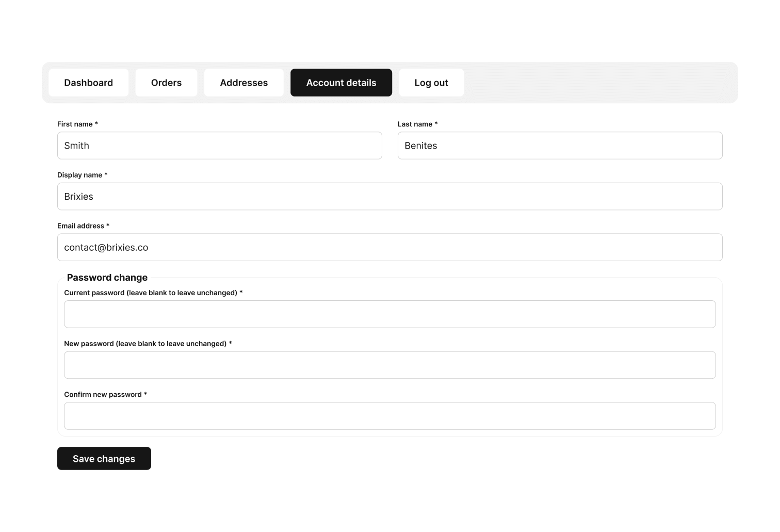The width and height of the screenshot is (780, 532).
Task: Click the Save changes button
Action: click(104, 459)
